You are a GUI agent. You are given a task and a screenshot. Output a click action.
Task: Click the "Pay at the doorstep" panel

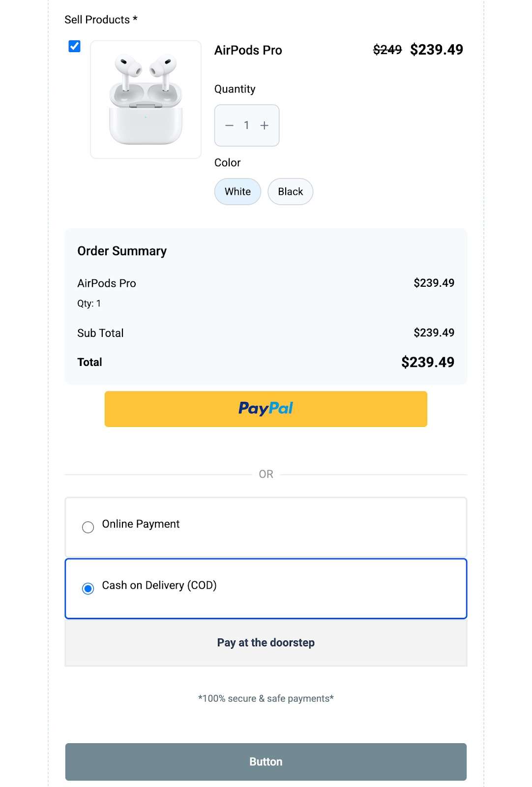(266, 643)
